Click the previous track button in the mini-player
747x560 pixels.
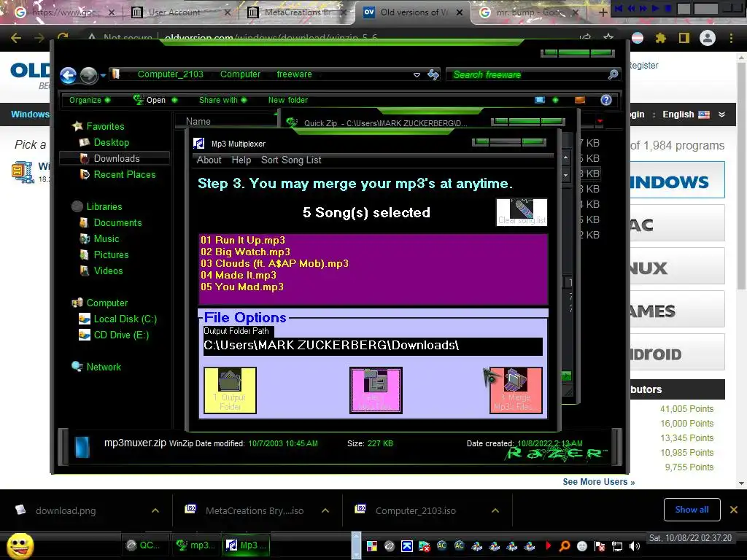click(x=619, y=8)
